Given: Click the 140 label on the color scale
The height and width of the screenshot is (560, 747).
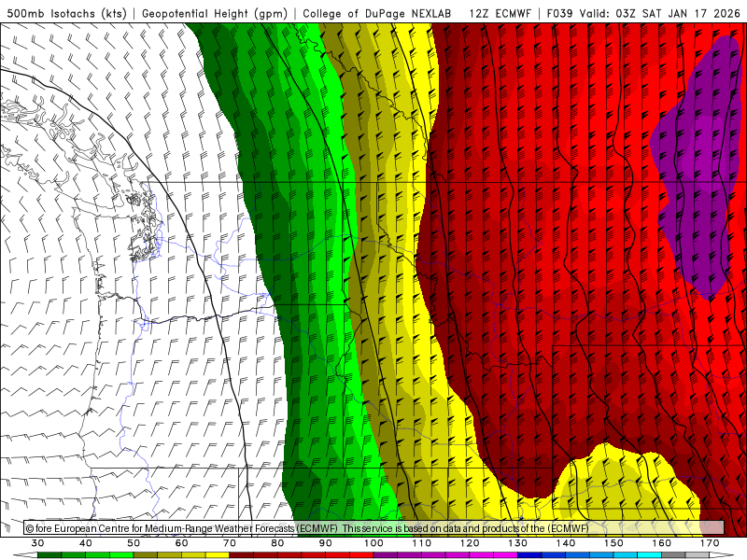Looking at the screenshot, I should (566, 543).
